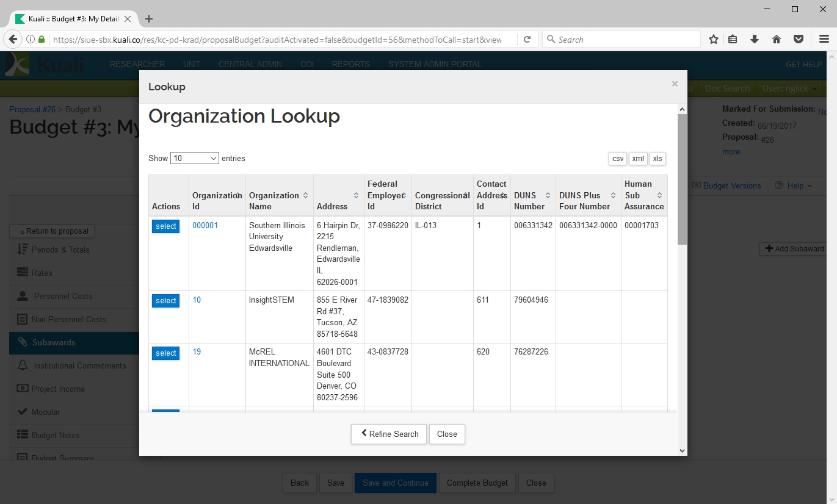Click the Refine Search button

(389, 434)
